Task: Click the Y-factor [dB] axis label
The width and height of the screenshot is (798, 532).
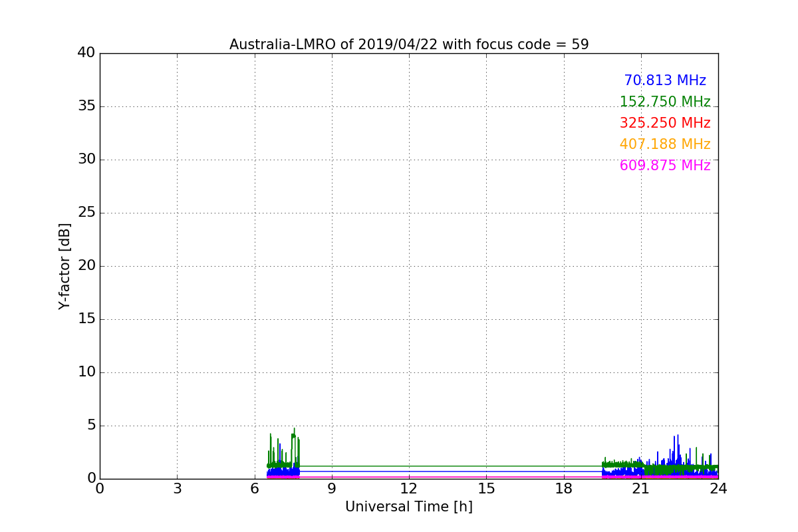Action: pos(65,266)
